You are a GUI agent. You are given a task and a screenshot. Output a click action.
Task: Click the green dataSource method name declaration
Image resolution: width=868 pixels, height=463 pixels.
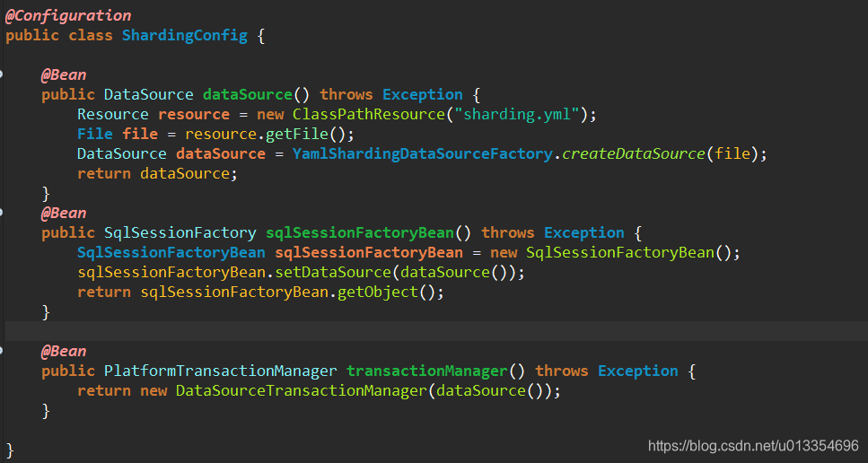[248, 94]
